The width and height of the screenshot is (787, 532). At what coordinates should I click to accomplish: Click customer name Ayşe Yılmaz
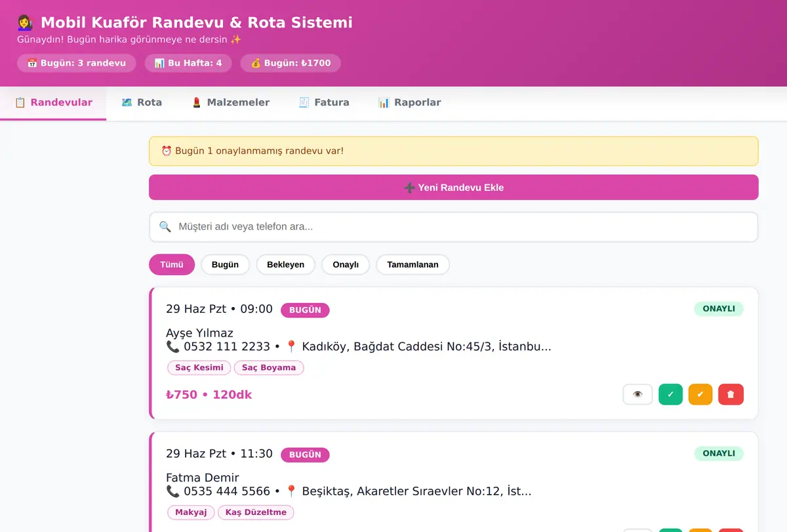point(199,333)
